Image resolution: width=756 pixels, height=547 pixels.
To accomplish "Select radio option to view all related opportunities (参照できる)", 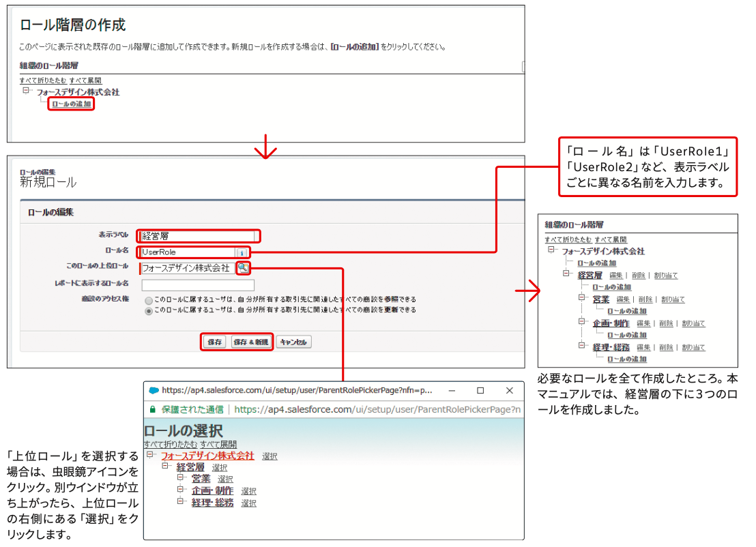I will pos(149,300).
